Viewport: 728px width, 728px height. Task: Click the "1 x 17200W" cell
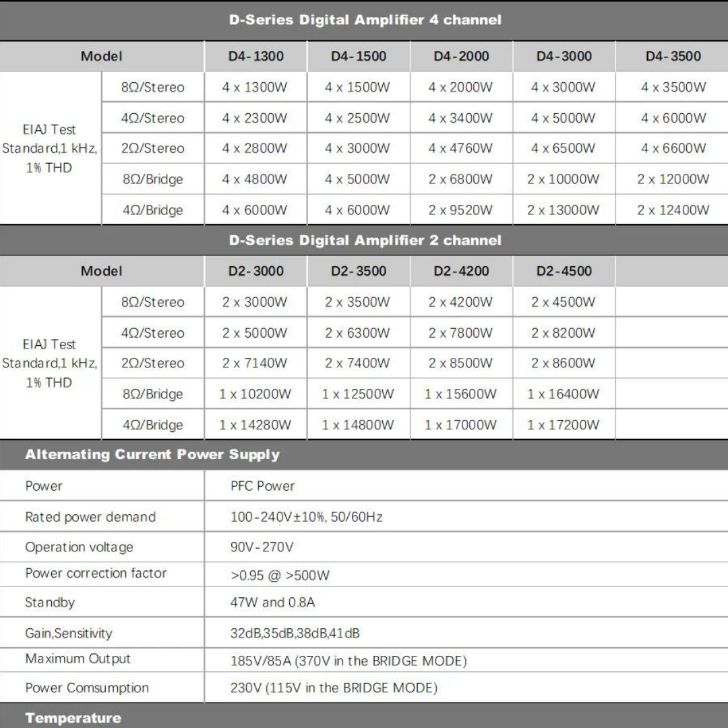tap(564, 425)
